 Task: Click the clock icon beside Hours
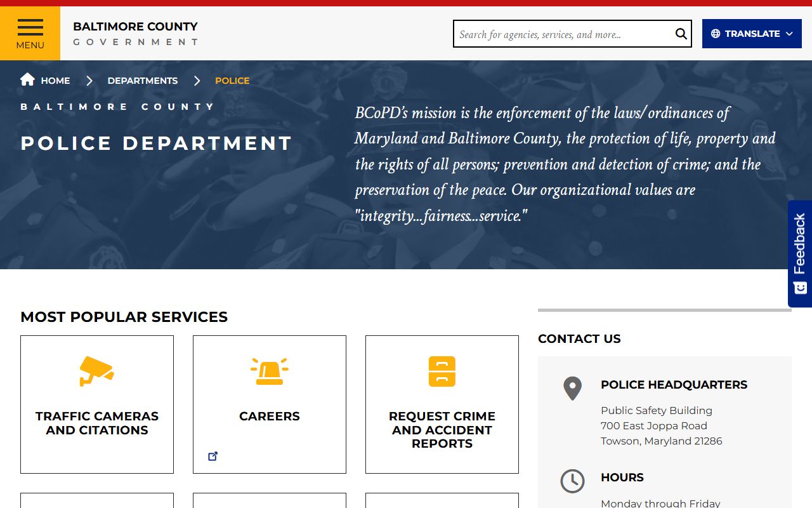(x=572, y=481)
